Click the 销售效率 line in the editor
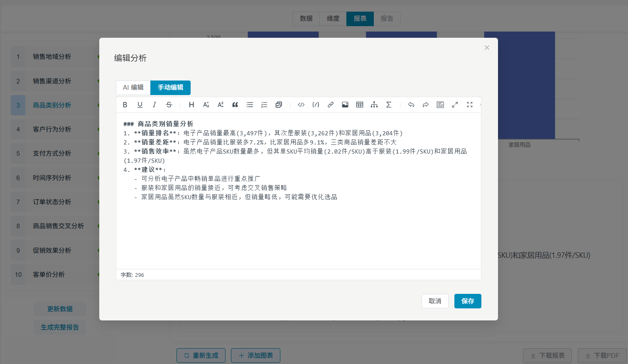628x364 pixels. (295, 156)
